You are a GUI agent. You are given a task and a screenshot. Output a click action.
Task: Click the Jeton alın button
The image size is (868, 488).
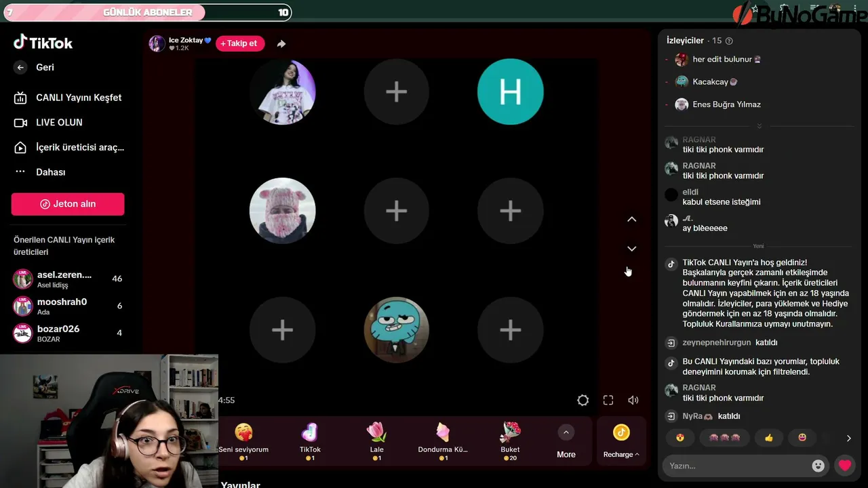[68, 204]
